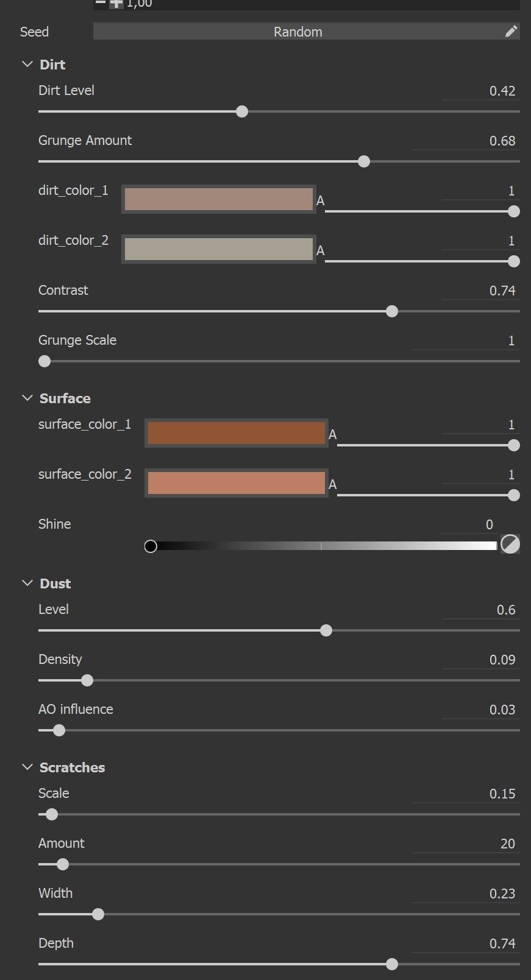Collapse the Dirt section
Screen dimensions: 531x980
point(27,65)
